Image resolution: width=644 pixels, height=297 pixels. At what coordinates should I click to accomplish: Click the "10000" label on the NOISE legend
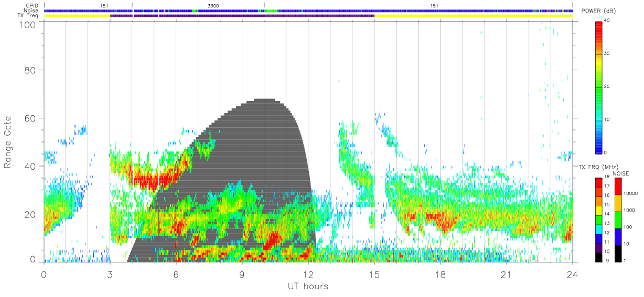click(630, 193)
